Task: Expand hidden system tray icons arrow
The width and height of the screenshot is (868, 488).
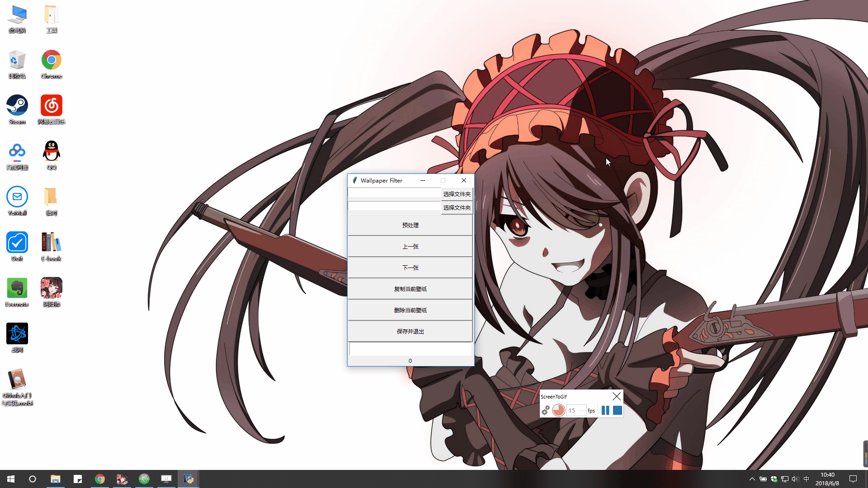Action: click(752, 479)
